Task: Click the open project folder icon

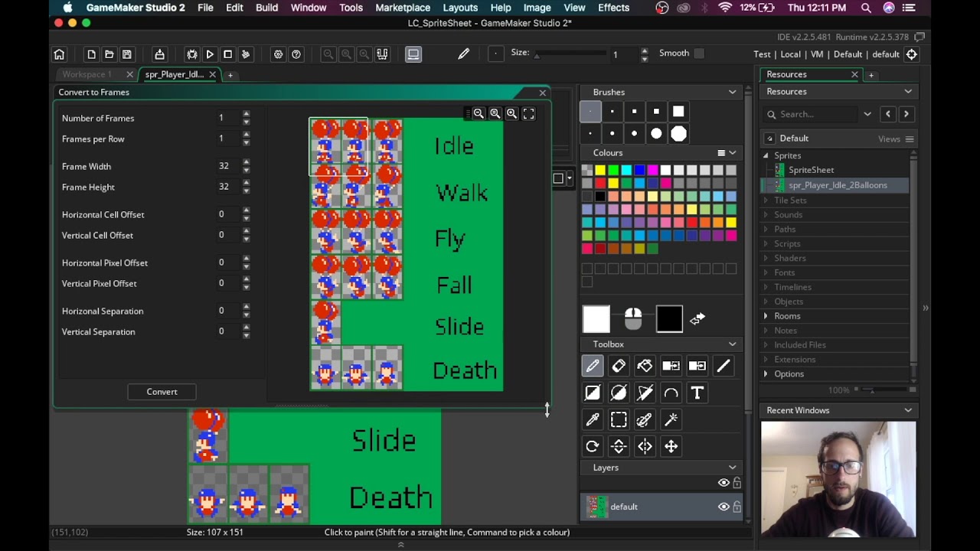Action: tap(109, 54)
